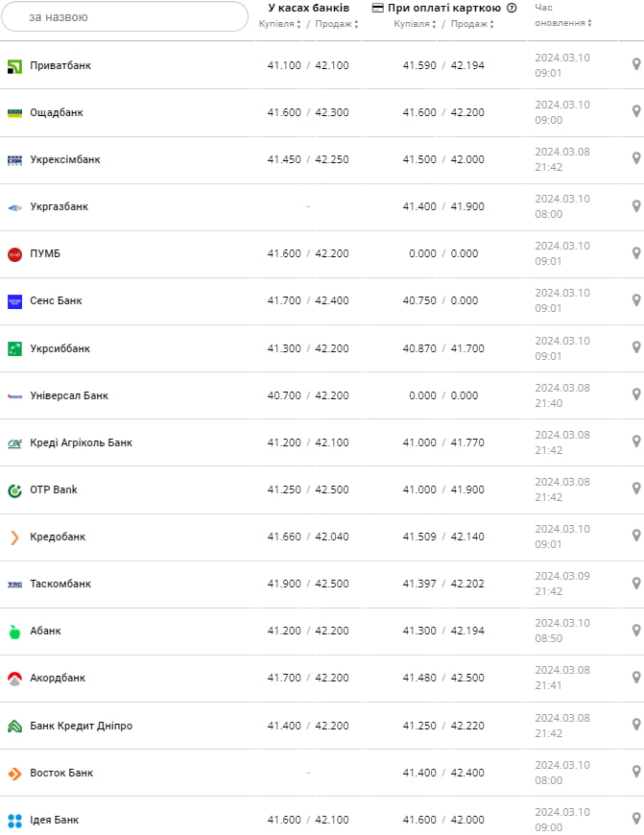Click the Кредобанк orange chevron logo
Screen dimensions: 644x835
point(14,537)
